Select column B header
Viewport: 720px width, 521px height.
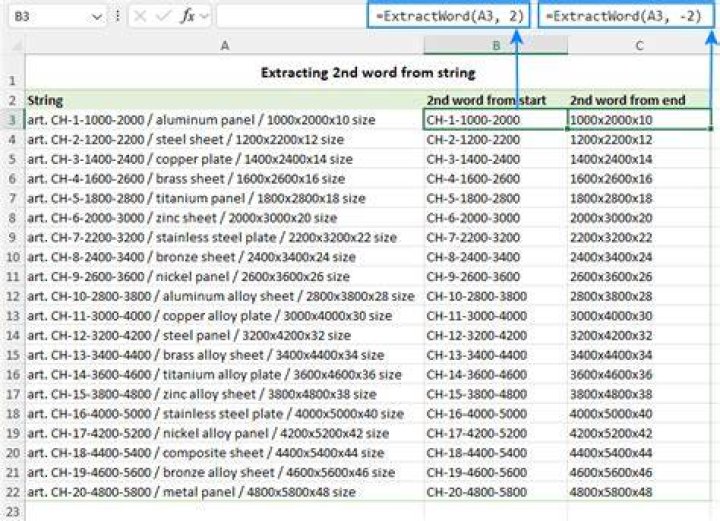(x=495, y=45)
